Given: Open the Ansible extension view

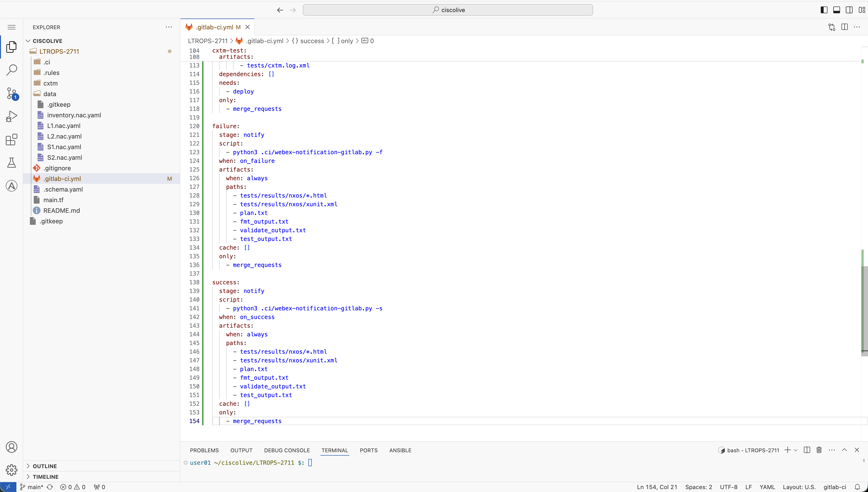Looking at the screenshot, I should (12, 186).
